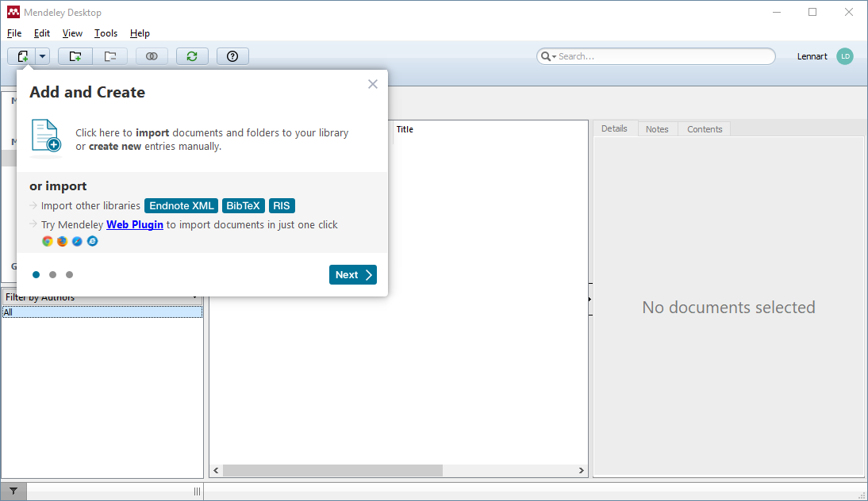Sync the library with the green arrows icon

coord(192,56)
